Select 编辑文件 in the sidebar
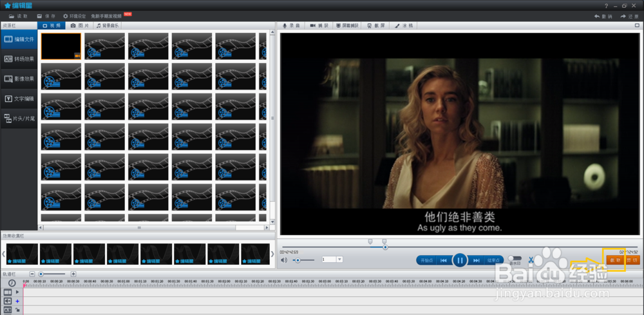Viewport: 644px width, 315px height. (19, 39)
